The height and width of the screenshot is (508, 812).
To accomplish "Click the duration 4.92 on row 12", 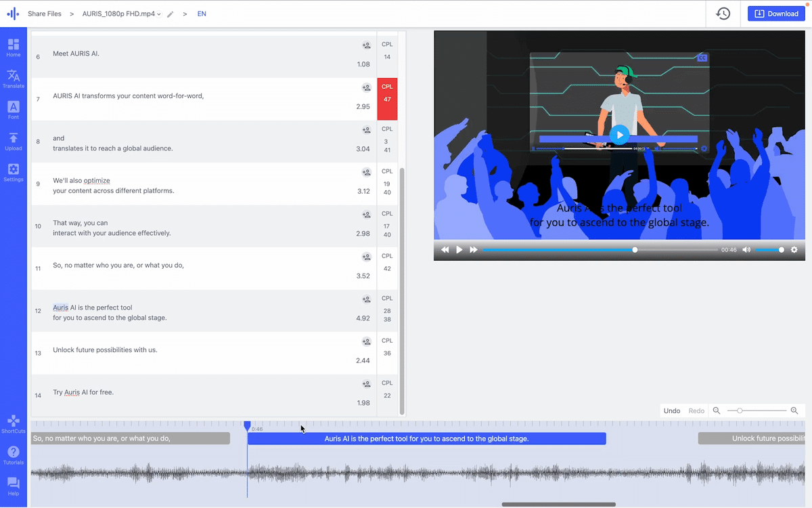I will [363, 318].
